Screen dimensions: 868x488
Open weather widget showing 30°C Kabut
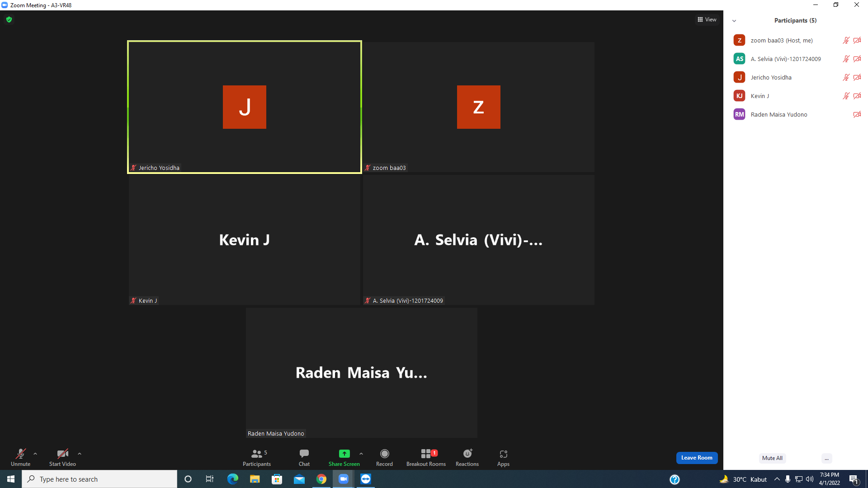(743, 479)
